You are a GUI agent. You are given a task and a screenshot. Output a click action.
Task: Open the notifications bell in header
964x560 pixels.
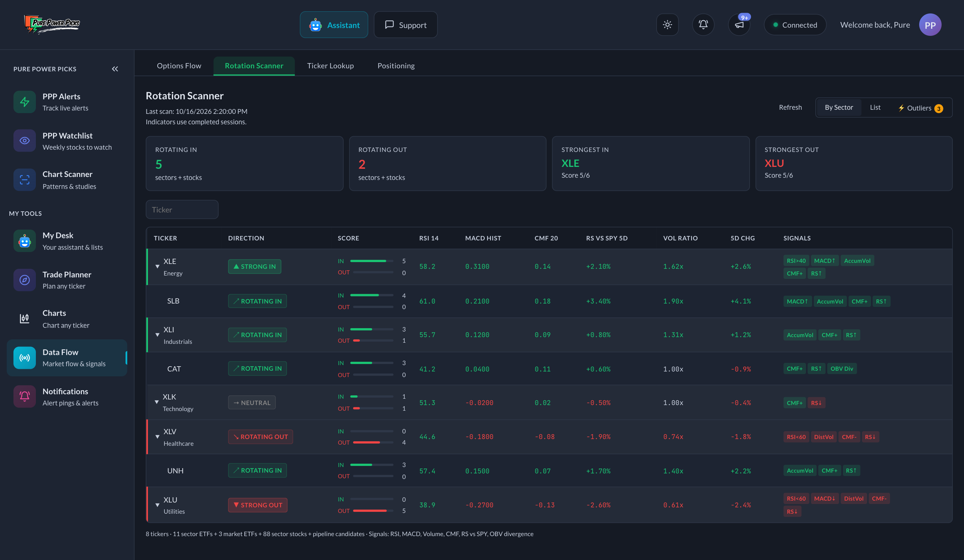703,25
